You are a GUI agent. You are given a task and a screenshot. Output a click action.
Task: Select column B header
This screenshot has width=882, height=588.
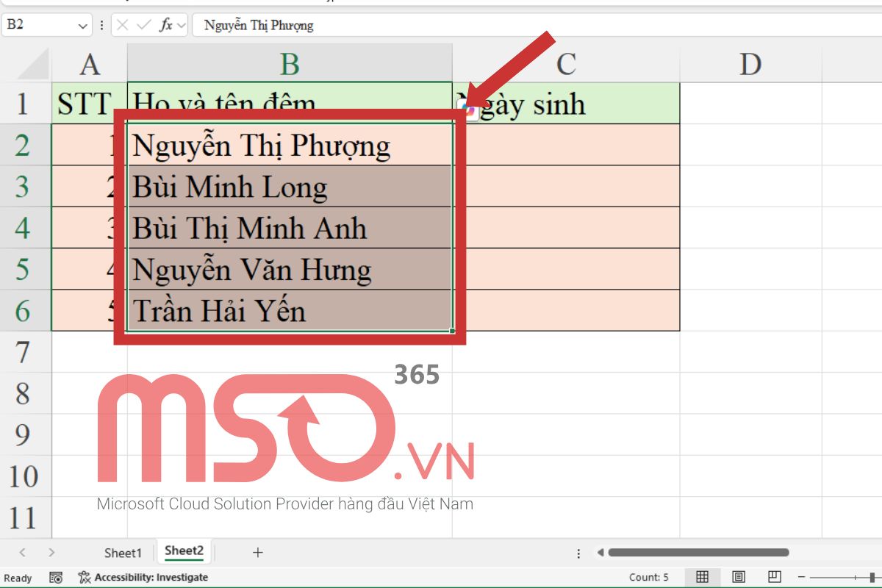[290, 64]
